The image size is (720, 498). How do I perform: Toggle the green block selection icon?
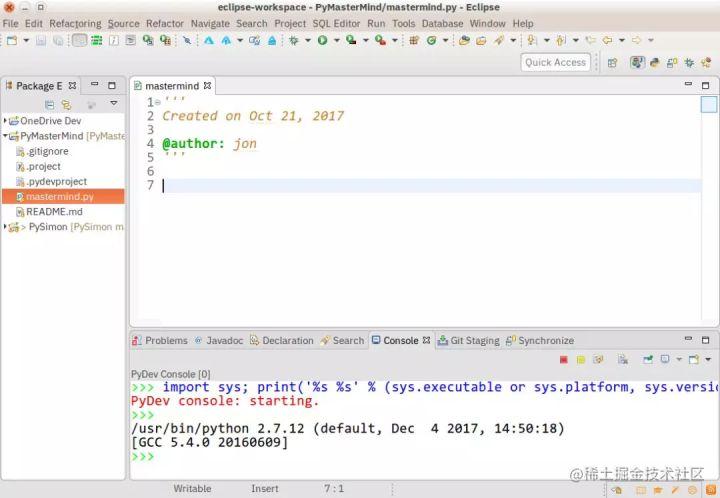pos(96,40)
